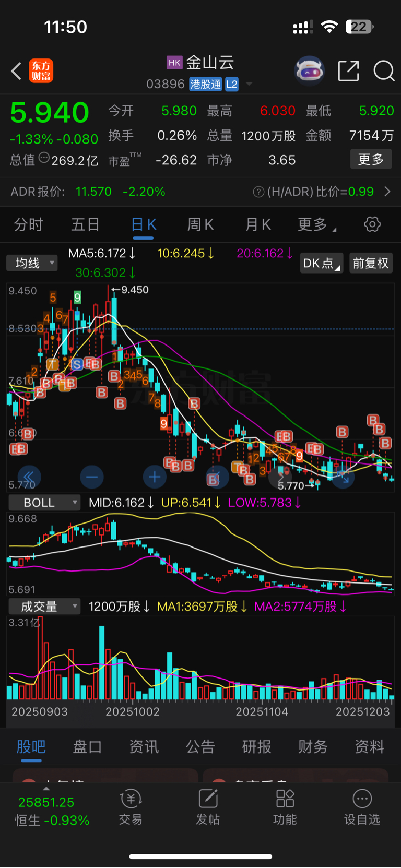The width and height of the screenshot is (401, 868).
Task: Open 交易 trading icon
Action: 131,807
